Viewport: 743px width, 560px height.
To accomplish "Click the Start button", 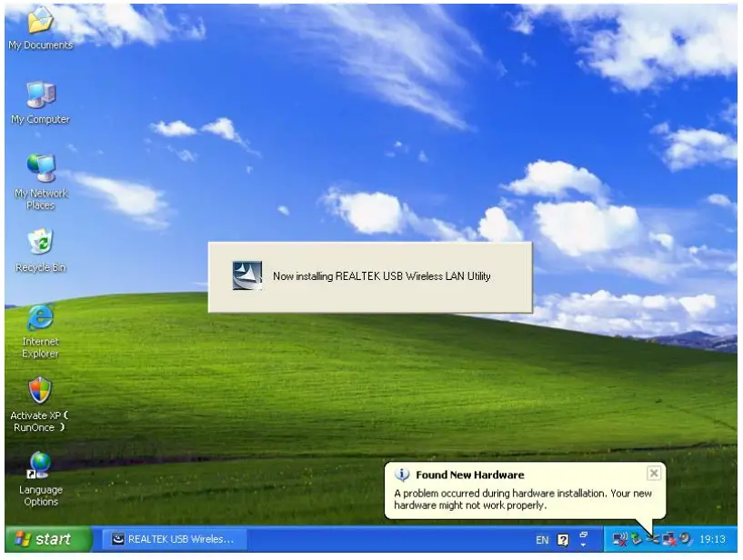I will point(48,539).
